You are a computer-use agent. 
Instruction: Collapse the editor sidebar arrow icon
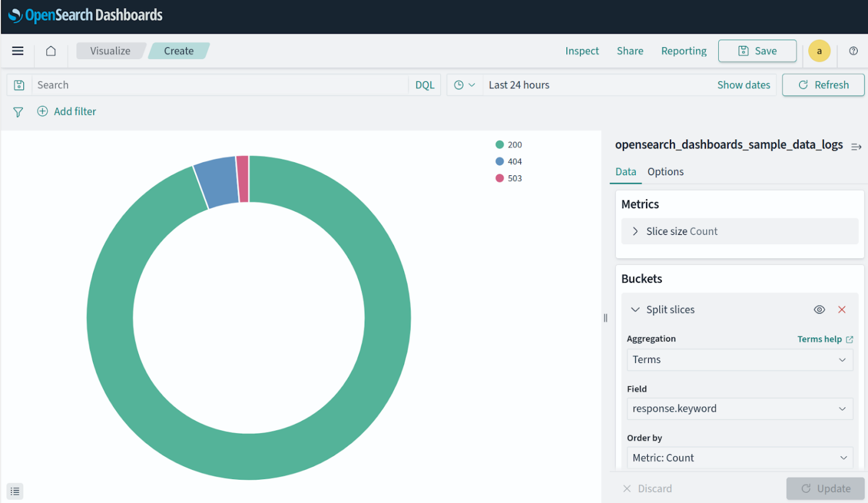coord(855,147)
